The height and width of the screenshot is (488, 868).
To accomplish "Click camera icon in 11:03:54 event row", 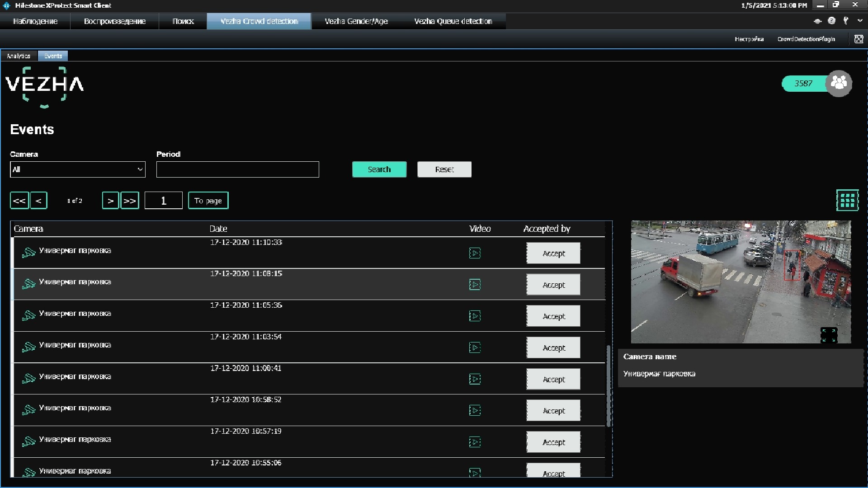I will 28,347.
